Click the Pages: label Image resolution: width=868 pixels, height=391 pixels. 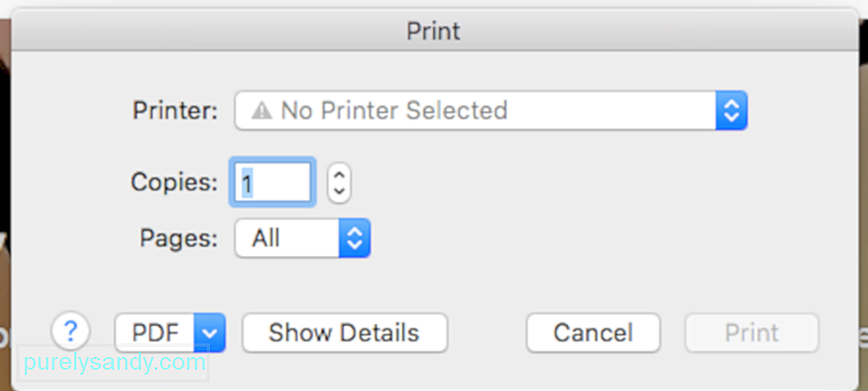point(179,238)
